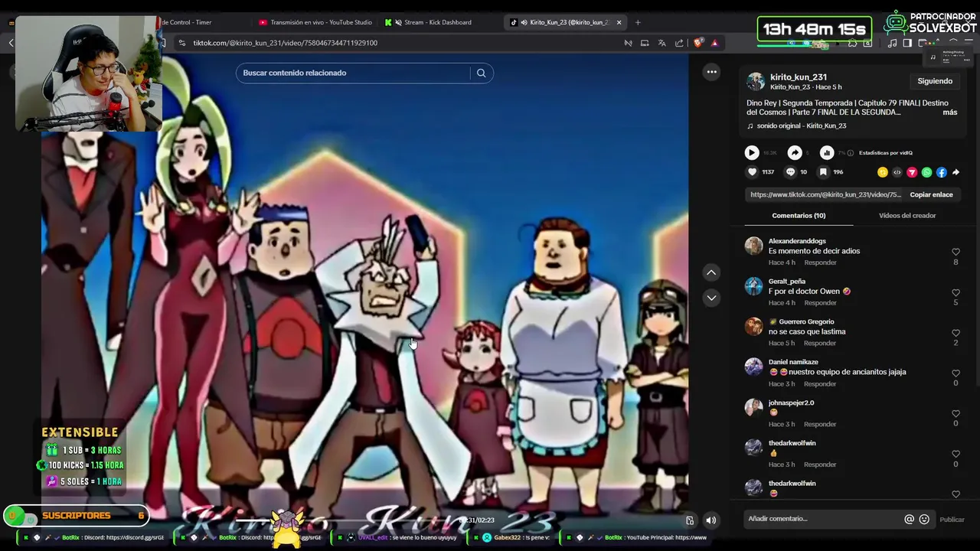Like johnaspejer2.0 comment heart
Image resolution: width=980 pixels, height=551 pixels.
click(x=955, y=414)
